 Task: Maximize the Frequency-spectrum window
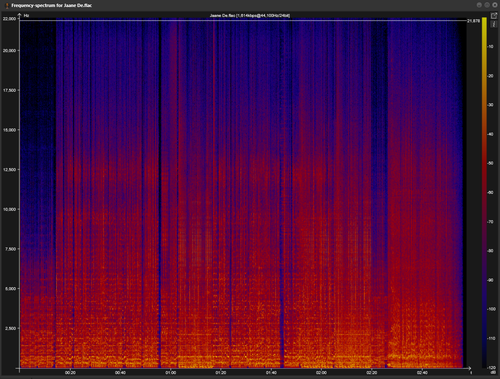(x=487, y=5)
